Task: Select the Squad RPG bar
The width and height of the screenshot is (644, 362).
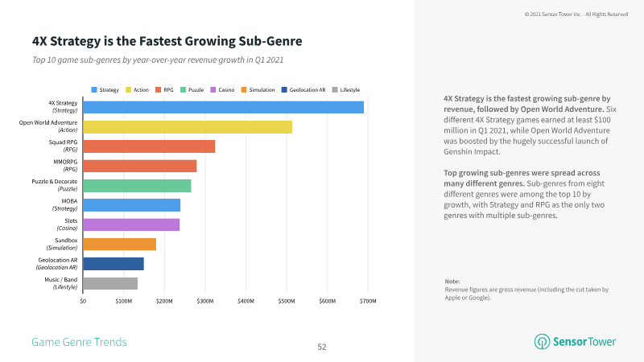Action: pos(149,146)
